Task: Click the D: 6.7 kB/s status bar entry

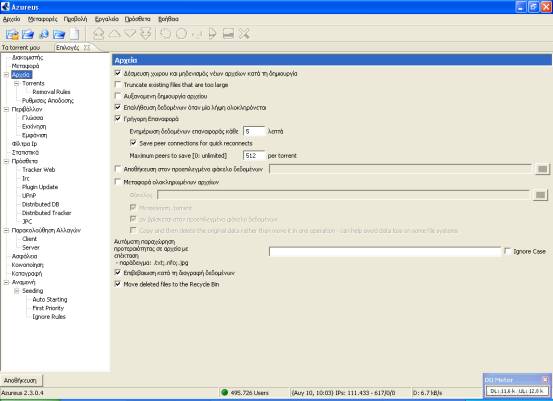Action: 427,393
